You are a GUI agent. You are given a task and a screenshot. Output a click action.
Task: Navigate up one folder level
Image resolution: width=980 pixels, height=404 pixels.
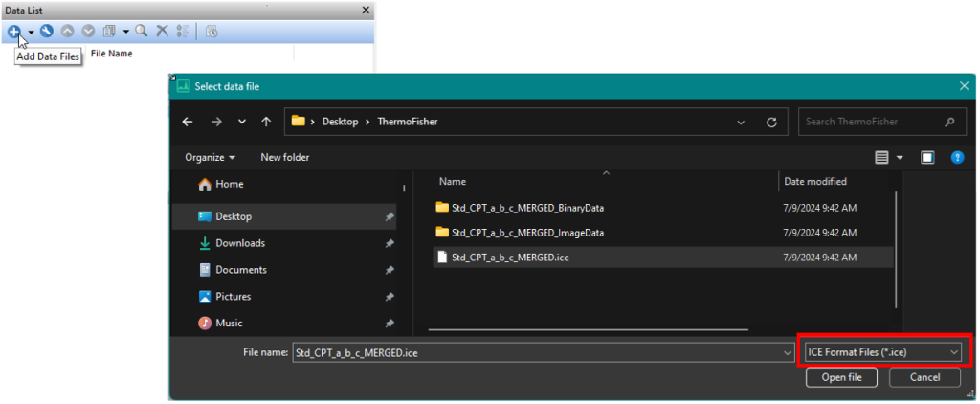click(266, 123)
